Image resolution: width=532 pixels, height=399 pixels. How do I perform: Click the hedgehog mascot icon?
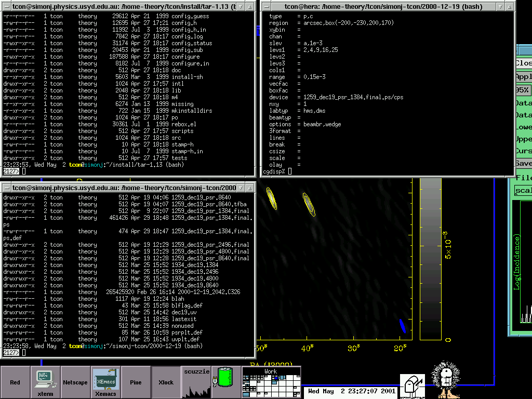pos(446,379)
